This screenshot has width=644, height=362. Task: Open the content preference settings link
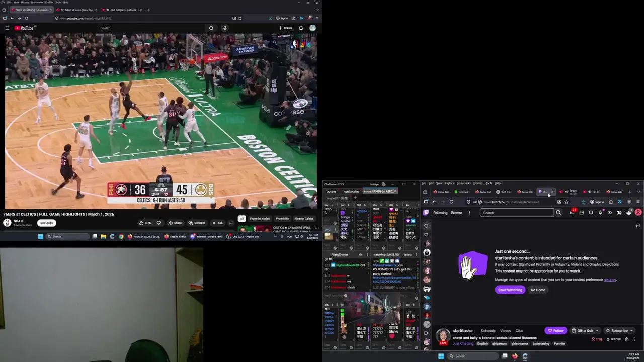[x=610, y=280]
